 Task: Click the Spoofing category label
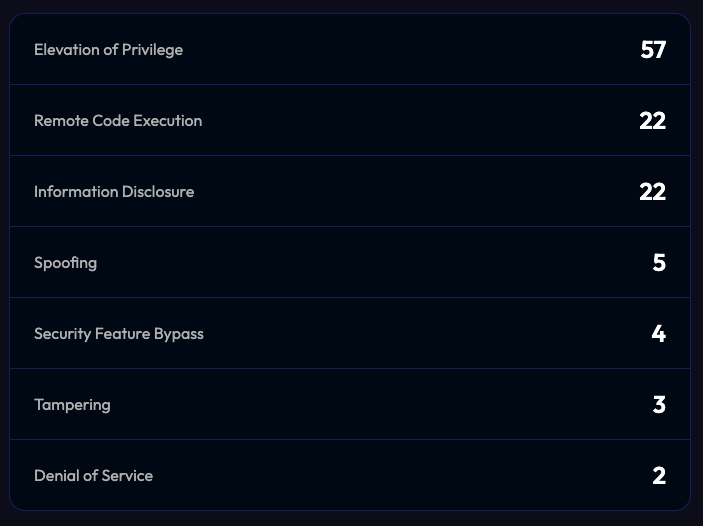[65, 263]
